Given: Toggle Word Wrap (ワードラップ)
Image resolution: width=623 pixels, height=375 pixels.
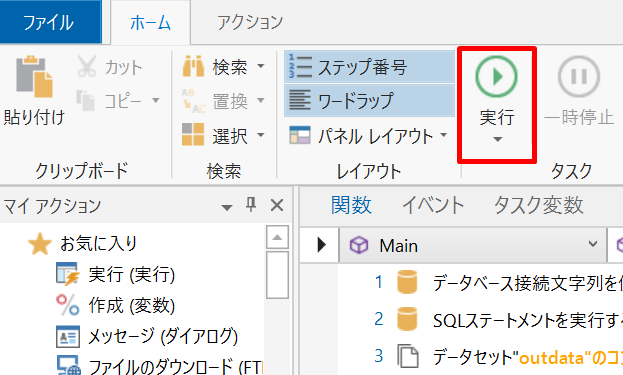Looking at the screenshot, I should [369, 101].
